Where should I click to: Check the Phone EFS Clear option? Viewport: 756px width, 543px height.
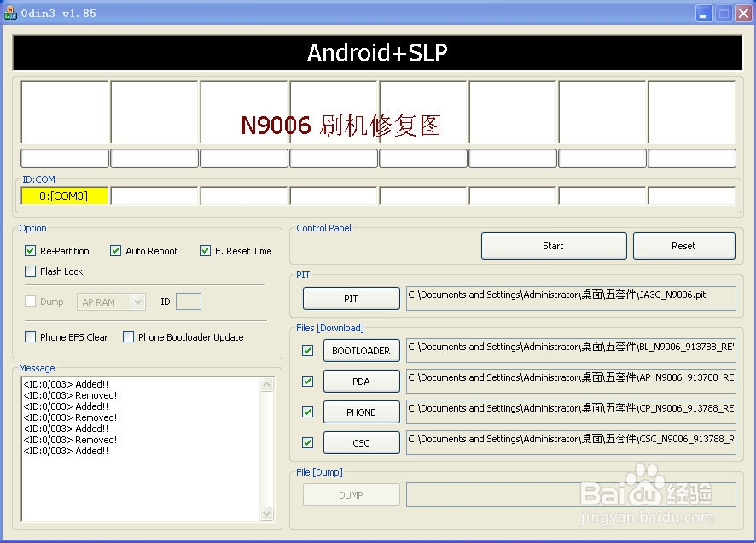coord(31,336)
